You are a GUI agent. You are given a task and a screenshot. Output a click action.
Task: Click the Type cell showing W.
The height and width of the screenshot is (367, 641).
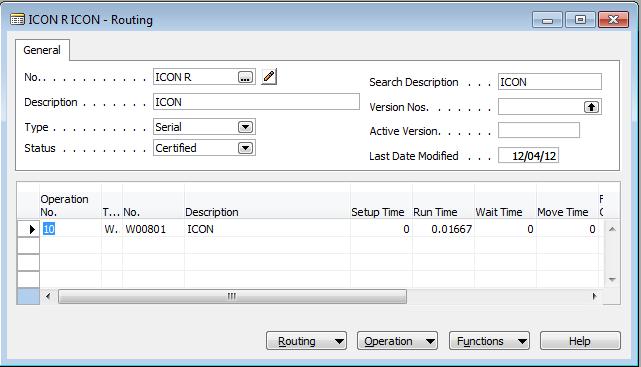point(112,229)
